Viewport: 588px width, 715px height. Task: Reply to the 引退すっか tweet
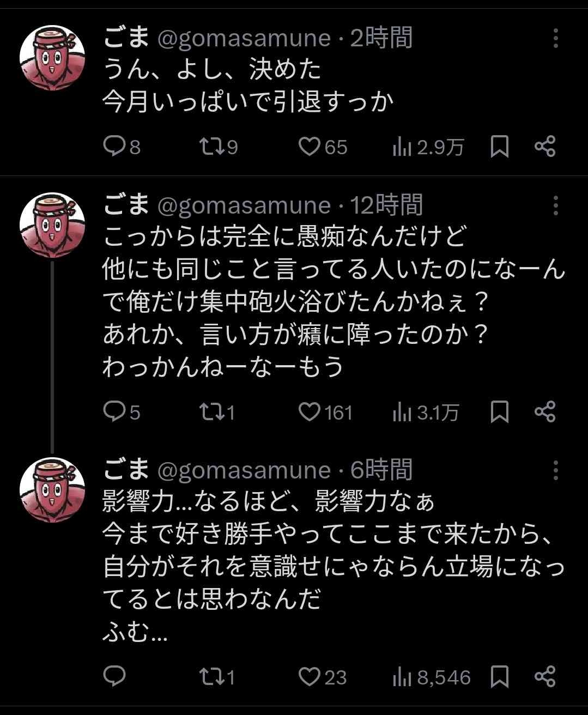click(114, 147)
